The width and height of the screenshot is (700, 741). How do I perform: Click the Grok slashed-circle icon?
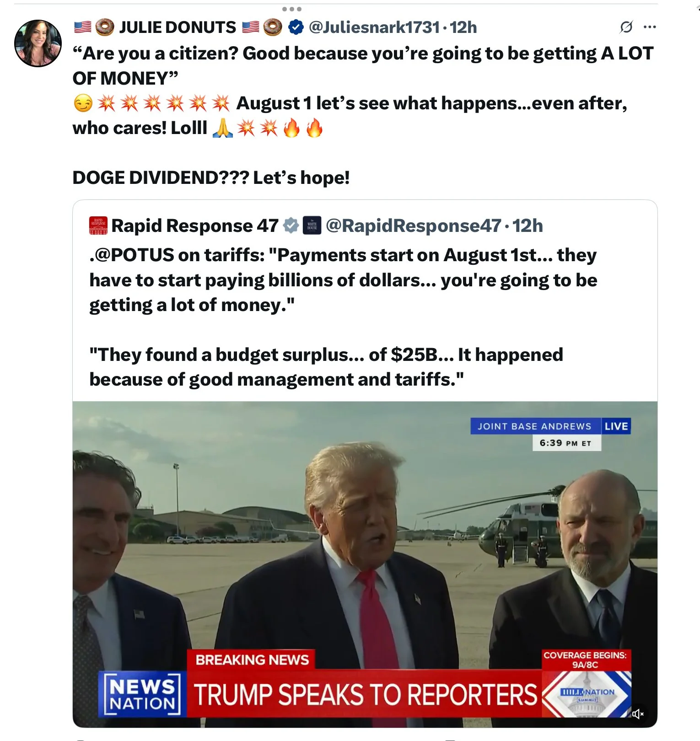click(x=626, y=27)
